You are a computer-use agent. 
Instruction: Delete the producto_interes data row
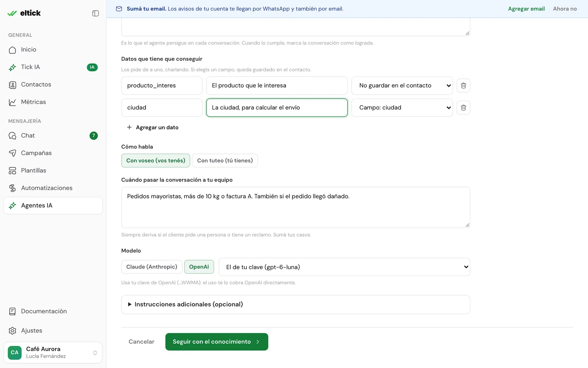point(463,85)
